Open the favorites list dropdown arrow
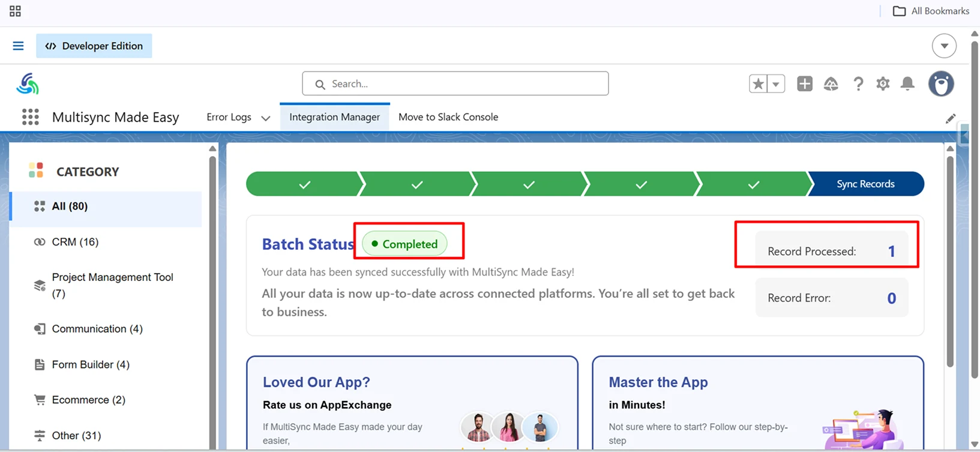 776,83
